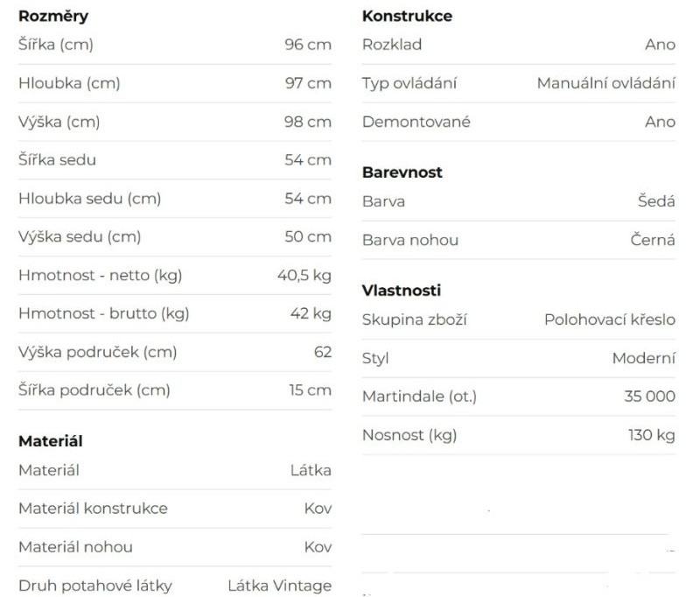Click the Materiál section heading

pos(51,442)
